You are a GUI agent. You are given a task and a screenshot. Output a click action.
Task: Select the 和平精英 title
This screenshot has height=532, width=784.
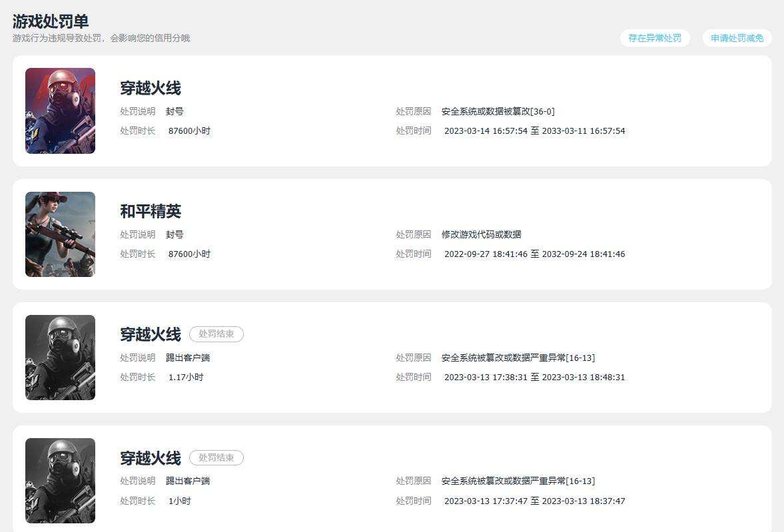[x=151, y=211]
